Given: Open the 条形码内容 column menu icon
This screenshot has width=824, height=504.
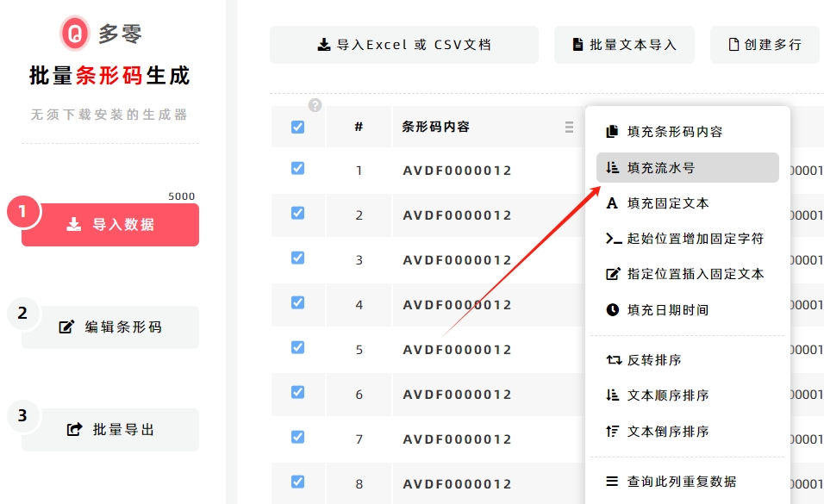Looking at the screenshot, I should point(569,127).
